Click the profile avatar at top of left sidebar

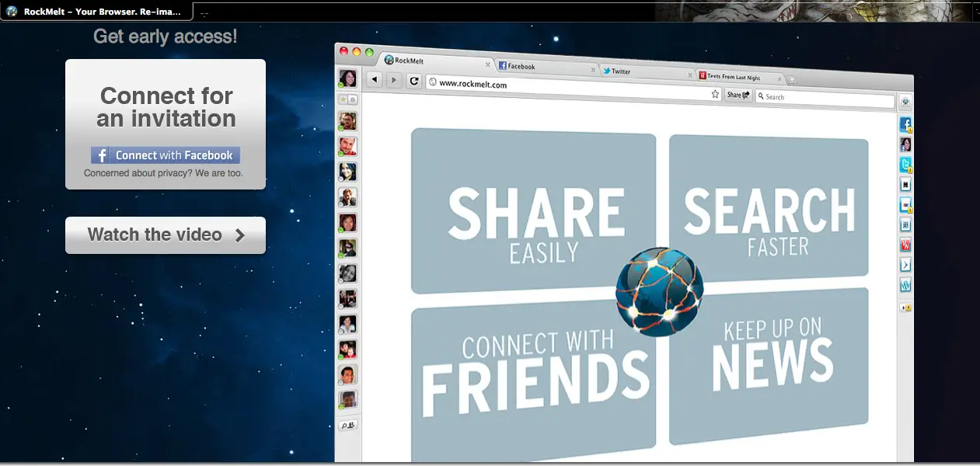347,78
